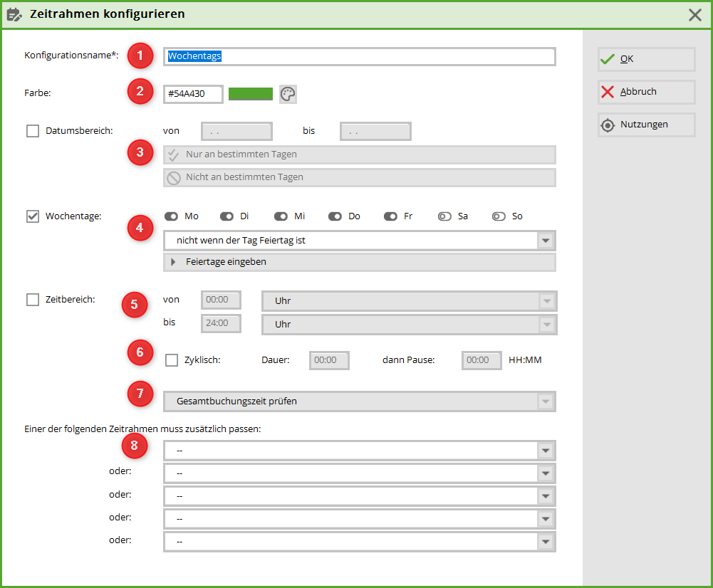The height and width of the screenshot is (588, 713).
Task: Turn off the Mo weekday switch
Action: coord(171,216)
